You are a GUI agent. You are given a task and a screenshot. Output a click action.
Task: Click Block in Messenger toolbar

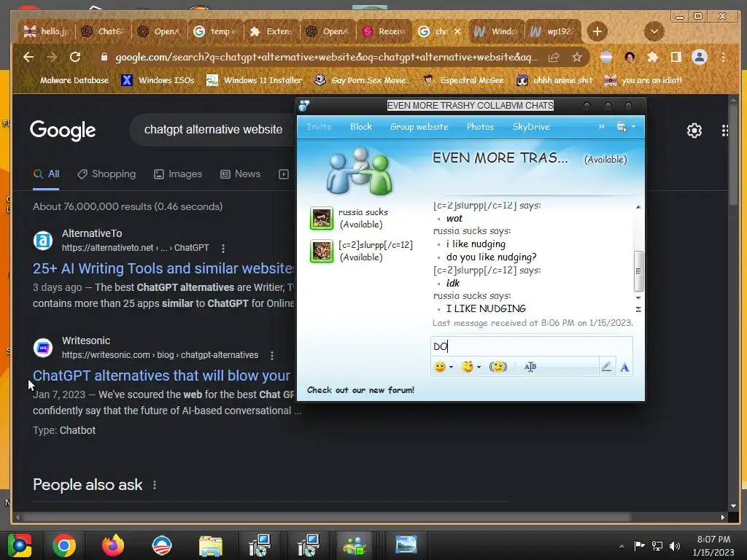(x=360, y=127)
